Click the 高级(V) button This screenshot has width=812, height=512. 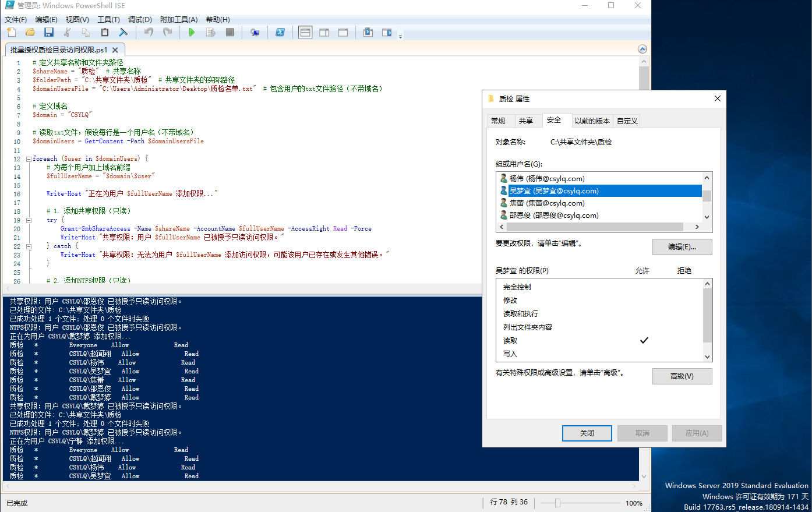[682, 376]
